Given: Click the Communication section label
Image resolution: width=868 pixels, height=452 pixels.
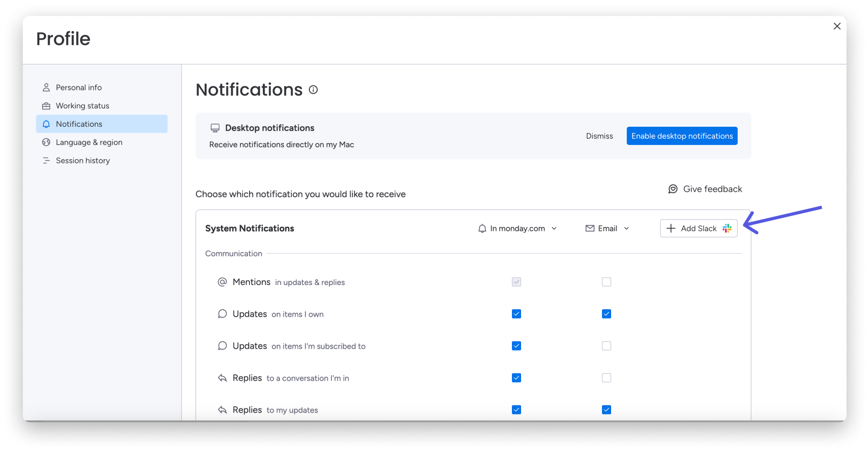Looking at the screenshot, I should pos(234,253).
